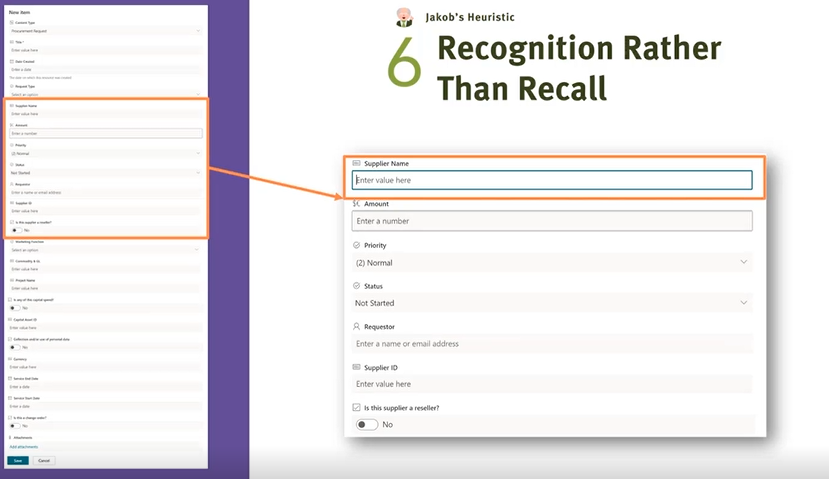
Task: Click the Service End Date calendar icon
Action: tap(10, 379)
